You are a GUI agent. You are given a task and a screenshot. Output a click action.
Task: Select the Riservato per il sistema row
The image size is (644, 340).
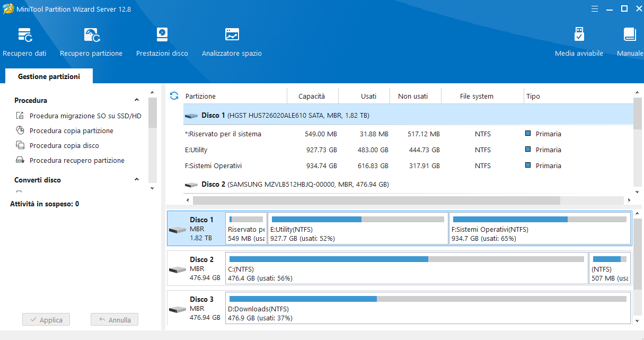point(408,134)
